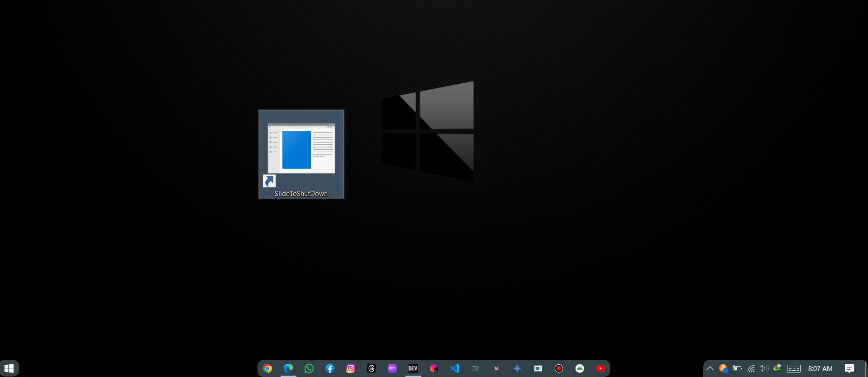The image size is (868, 377).
Task: Open the Windows Start menu
Action: coord(9,368)
